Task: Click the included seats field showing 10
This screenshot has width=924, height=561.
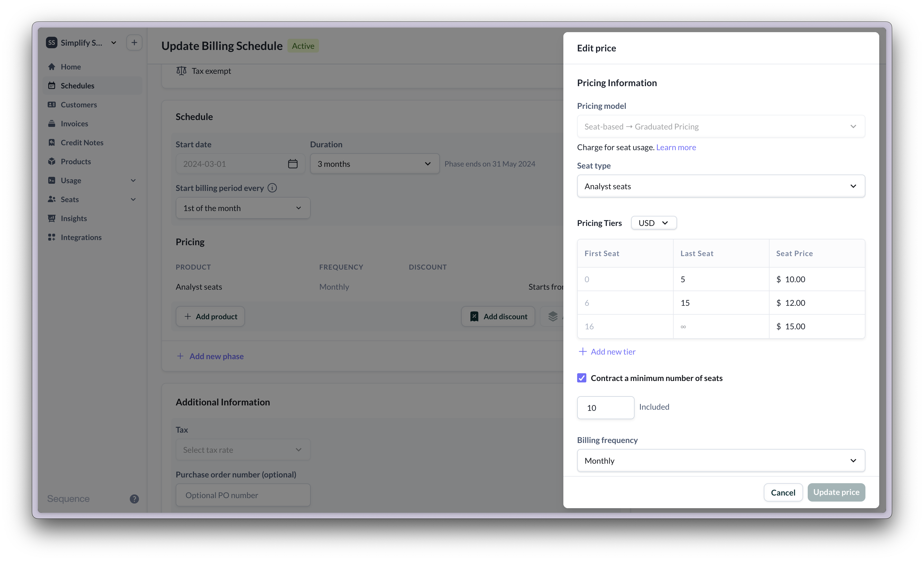Action: pos(605,408)
